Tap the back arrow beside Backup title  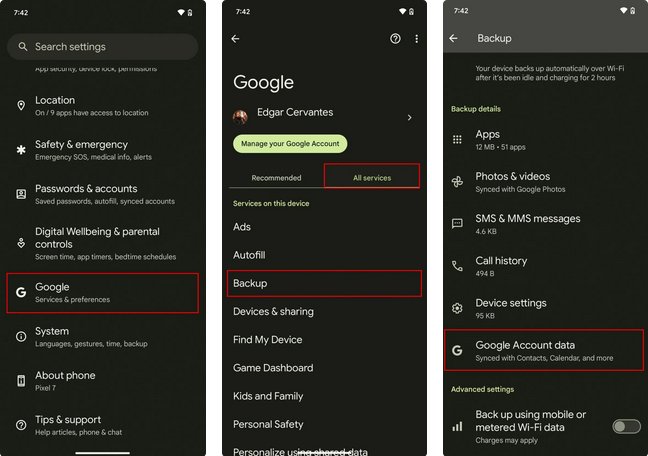click(x=454, y=39)
